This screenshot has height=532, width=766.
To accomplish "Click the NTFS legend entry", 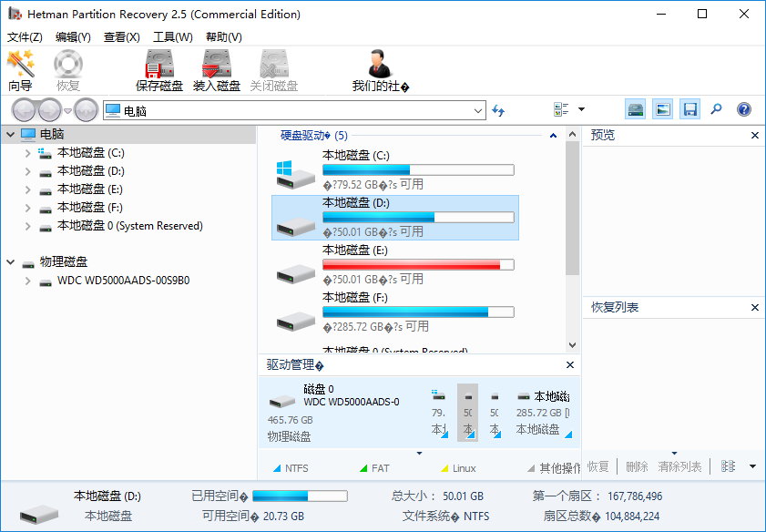I will click(291, 468).
